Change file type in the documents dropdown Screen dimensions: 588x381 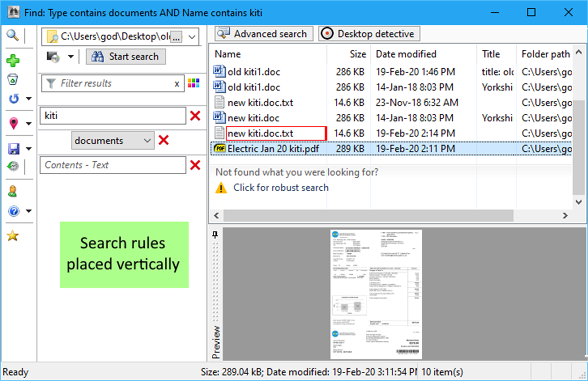(112, 140)
